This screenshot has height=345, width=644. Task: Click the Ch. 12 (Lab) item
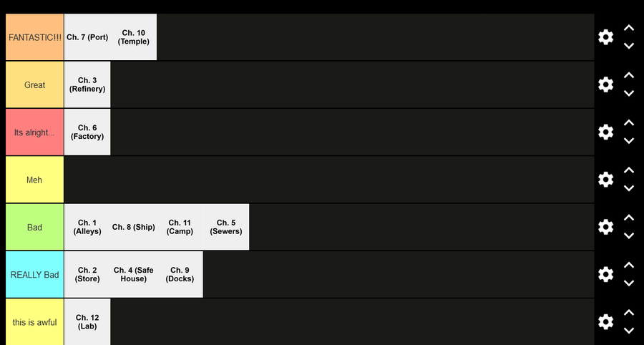pyautogui.click(x=87, y=321)
